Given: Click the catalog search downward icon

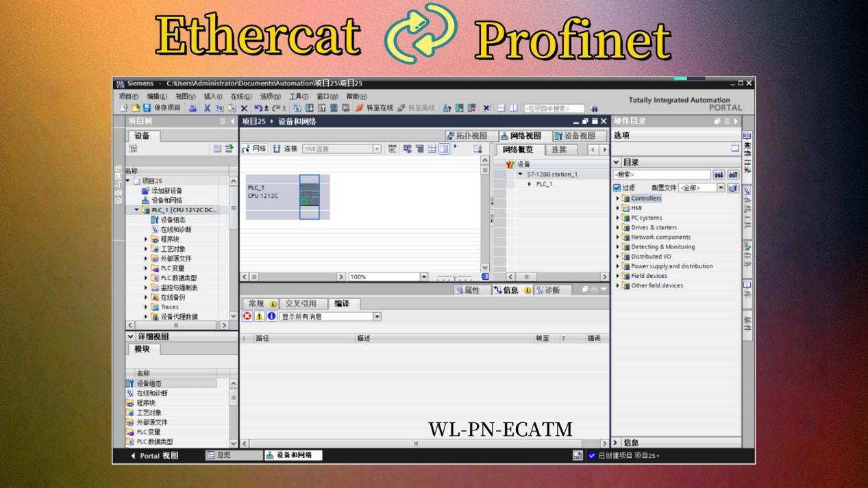Looking at the screenshot, I should click(719, 175).
